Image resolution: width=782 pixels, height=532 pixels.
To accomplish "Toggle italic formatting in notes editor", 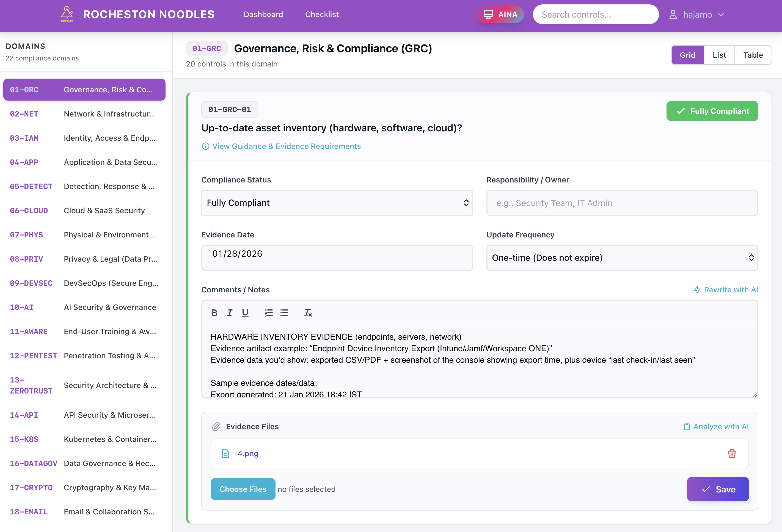I will [230, 313].
